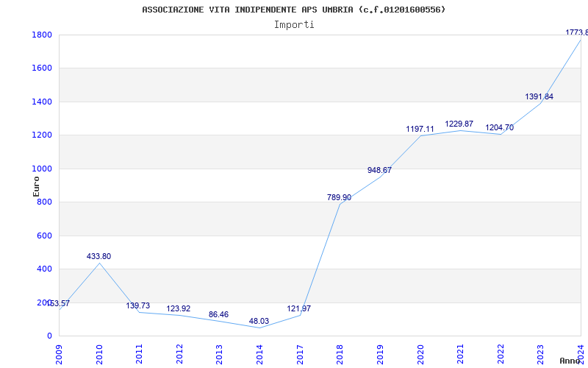Click the 1800 Euro axis value
588x368 pixels.
[42, 35]
